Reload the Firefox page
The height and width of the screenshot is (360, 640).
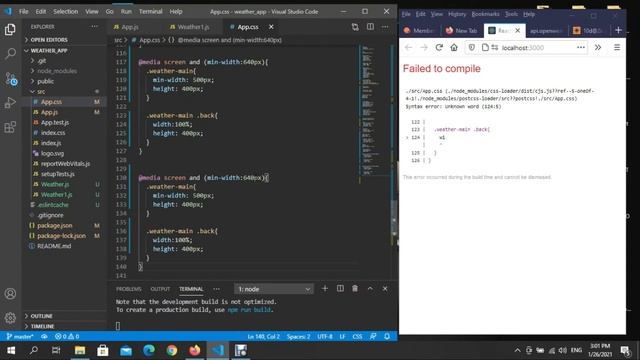439,47
